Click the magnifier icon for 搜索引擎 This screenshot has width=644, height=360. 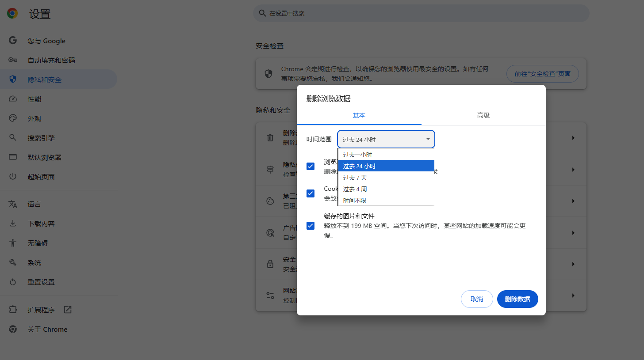tap(13, 138)
